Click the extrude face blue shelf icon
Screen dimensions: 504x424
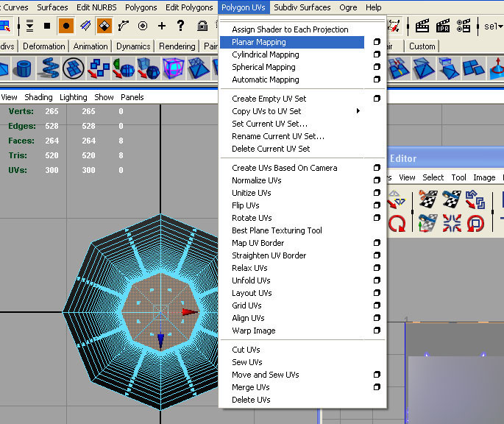449,68
